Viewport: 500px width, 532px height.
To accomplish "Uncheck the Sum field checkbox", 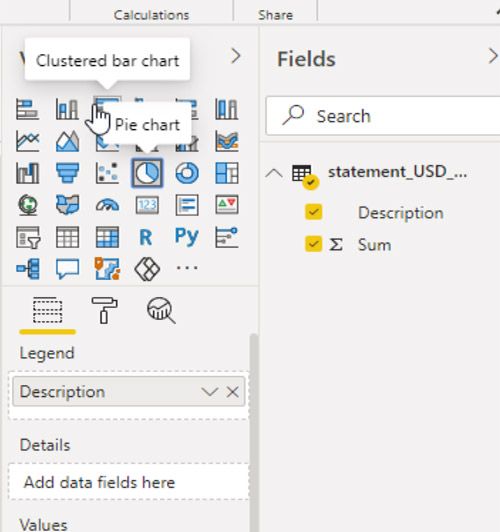I will tap(313, 244).
